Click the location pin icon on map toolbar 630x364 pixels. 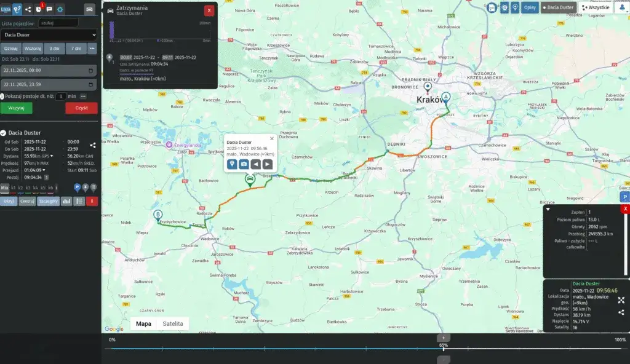coord(515,7)
